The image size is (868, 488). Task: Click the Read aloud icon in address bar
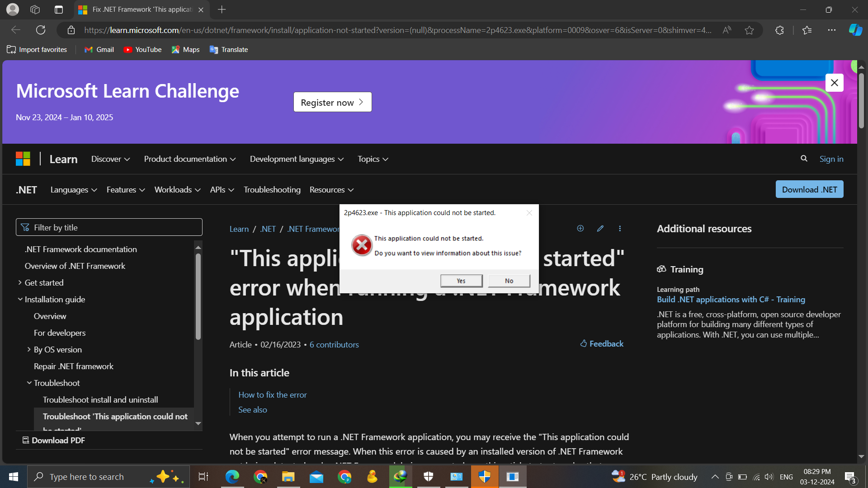click(726, 30)
